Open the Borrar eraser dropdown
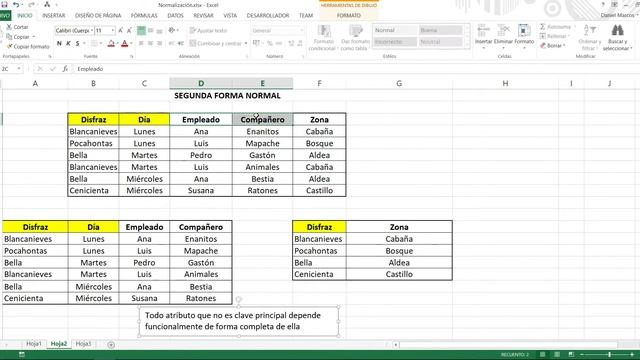Screen dimensions: 640x360 tap(553, 46)
